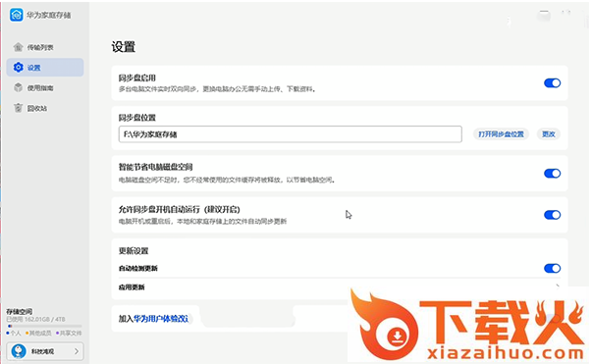This screenshot has width=591, height=364.
Task: Click the 回收站 trash bin icon
Action: click(x=18, y=108)
